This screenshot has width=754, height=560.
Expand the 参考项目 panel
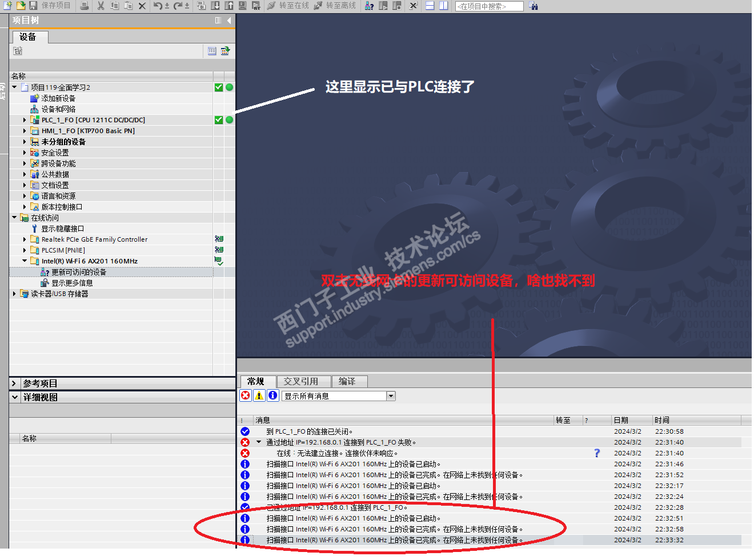[x=14, y=383]
